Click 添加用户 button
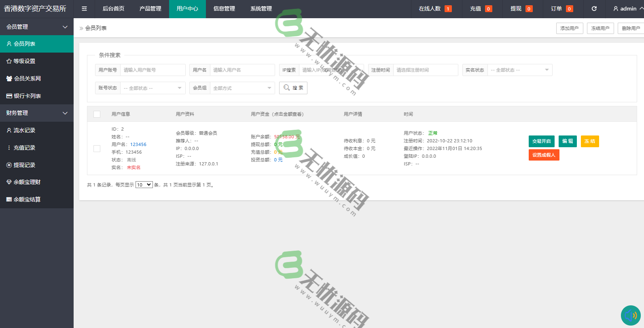Viewport: 644px width, 328px height. pyautogui.click(x=570, y=28)
